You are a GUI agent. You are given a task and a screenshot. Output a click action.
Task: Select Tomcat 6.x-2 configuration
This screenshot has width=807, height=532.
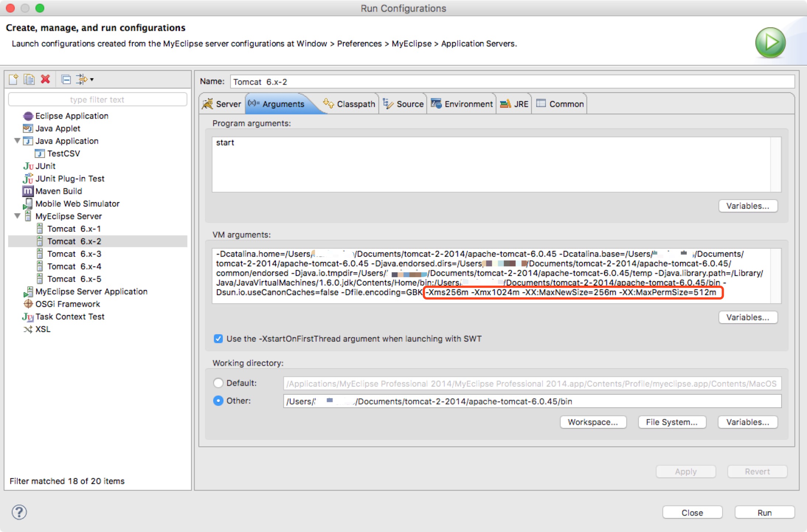[x=74, y=241]
